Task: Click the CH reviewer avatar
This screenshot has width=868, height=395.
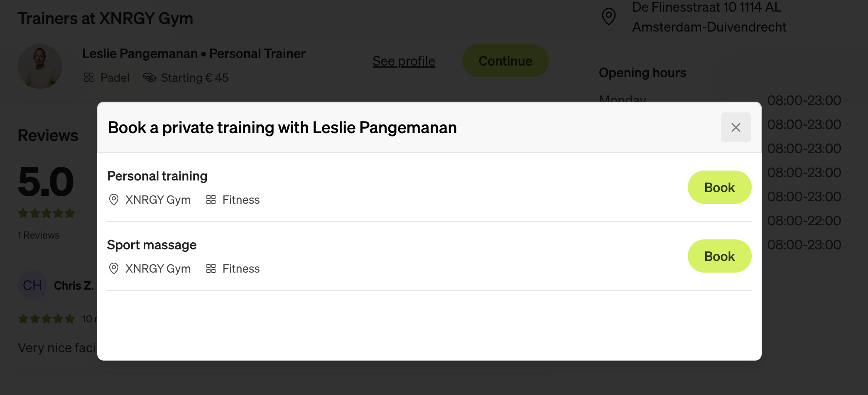Action: [x=32, y=285]
